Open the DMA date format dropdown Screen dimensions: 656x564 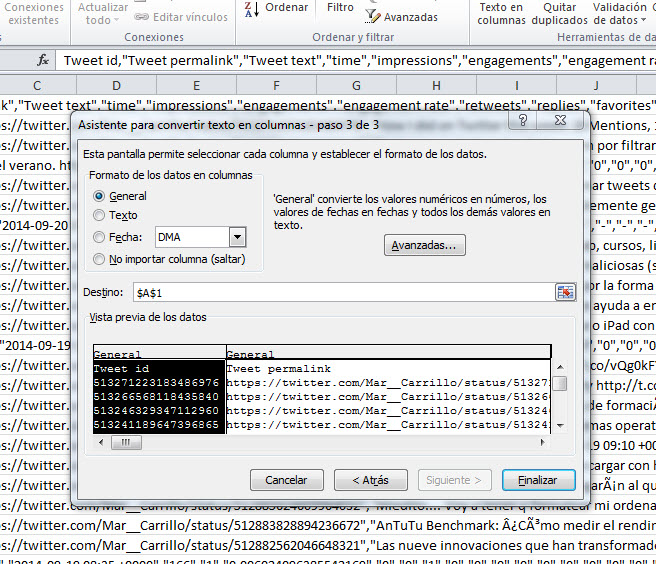click(x=237, y=237)
